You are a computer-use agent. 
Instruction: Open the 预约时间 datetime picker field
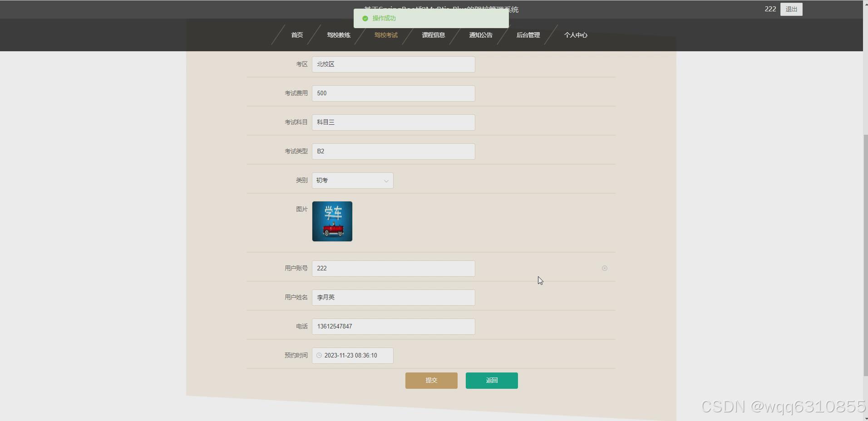(x=353, y=356)
